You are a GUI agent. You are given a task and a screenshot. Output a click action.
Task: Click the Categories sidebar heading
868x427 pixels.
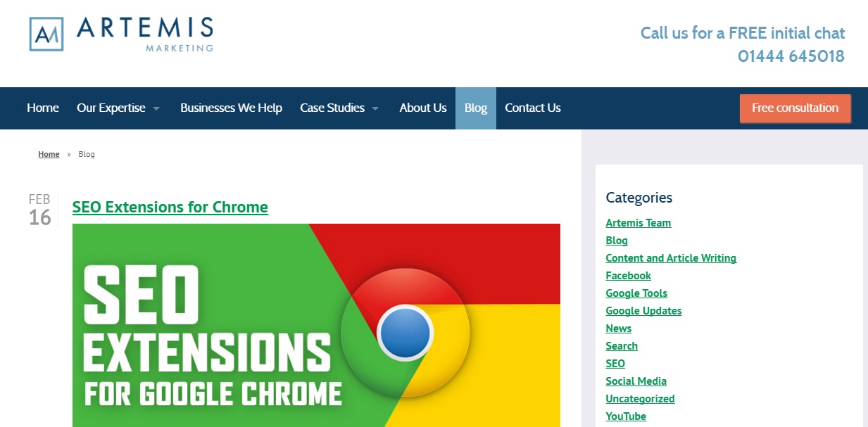coord(639,198)
